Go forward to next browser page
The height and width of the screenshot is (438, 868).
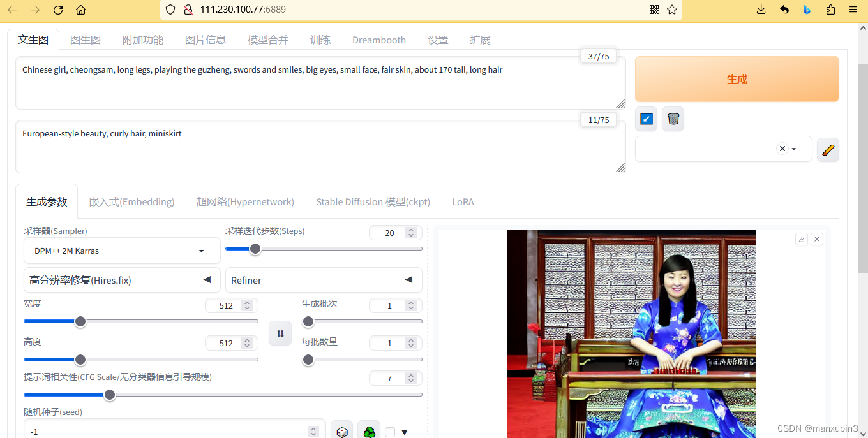pyautogui.click(x=34, y=10)
